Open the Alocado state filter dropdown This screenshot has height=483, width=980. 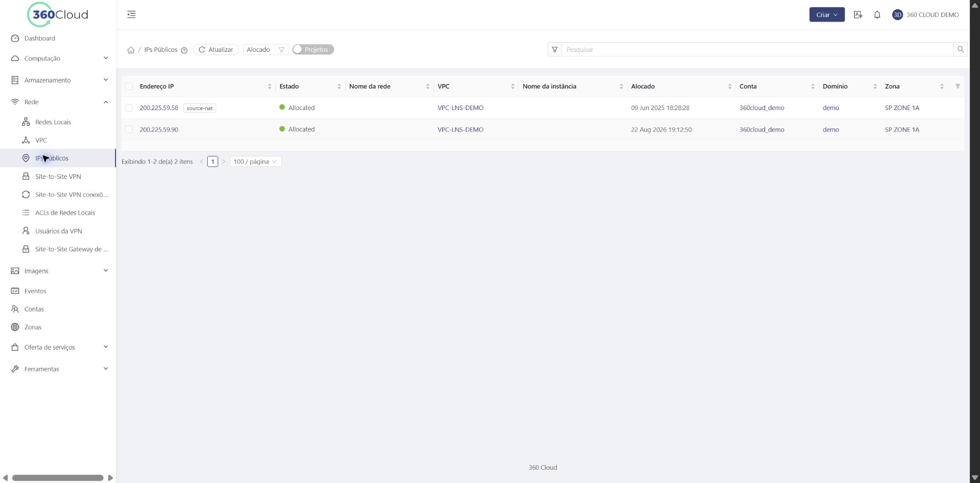(x=265, y=50)
